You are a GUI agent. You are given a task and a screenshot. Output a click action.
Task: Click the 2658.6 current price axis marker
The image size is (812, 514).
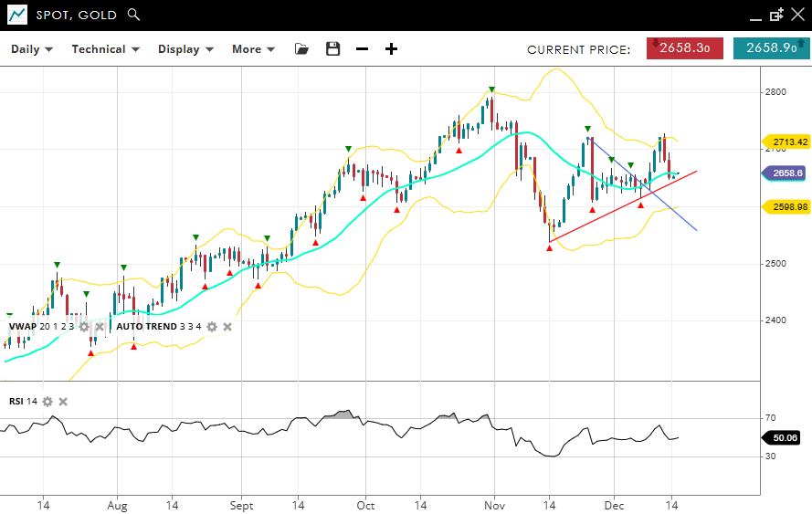(x=785, y=173)
